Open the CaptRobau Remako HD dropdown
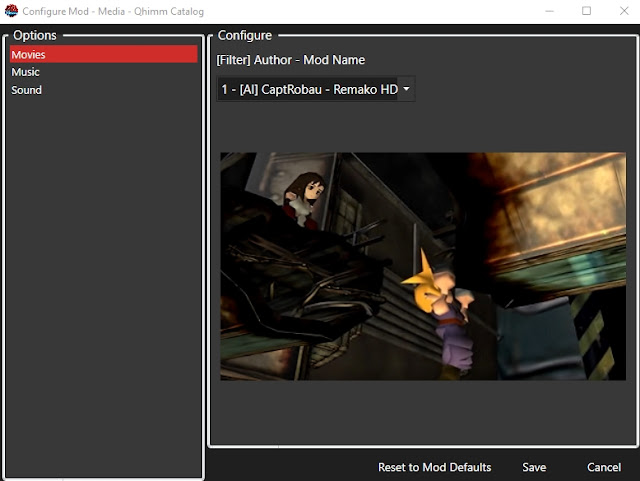This screenshot has height=481, width=640. (x=316, y=89)
